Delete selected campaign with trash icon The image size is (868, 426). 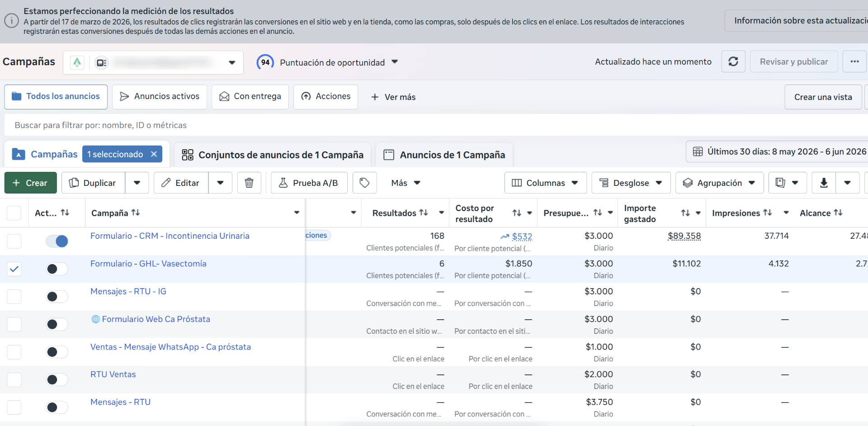tap(249, 183)
